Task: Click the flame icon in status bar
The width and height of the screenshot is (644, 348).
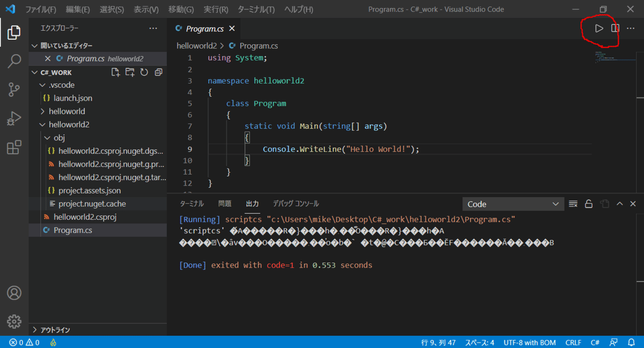Action: click(53, 342)
